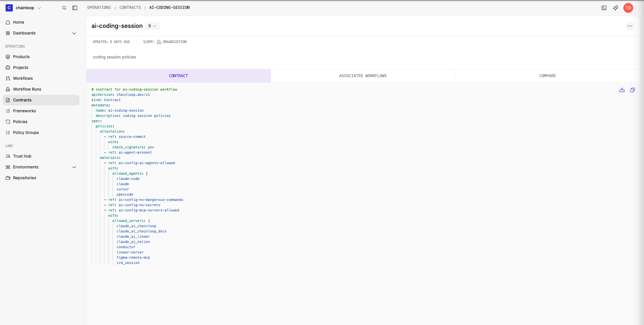644x325 pixels.
Task: Click OPERATIONS in the breadcrumb
Action: (99, 8)
